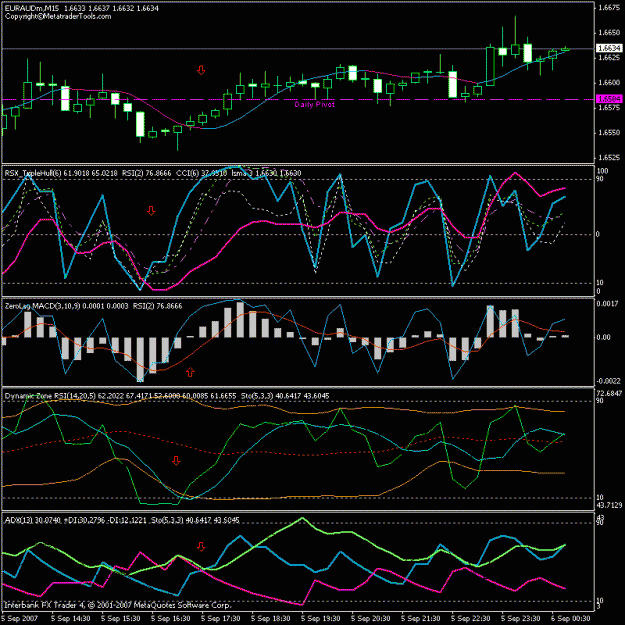Click the red down arrow in RSX_TripleHull panel
625x625 pixels.
(x=151, y=210)
